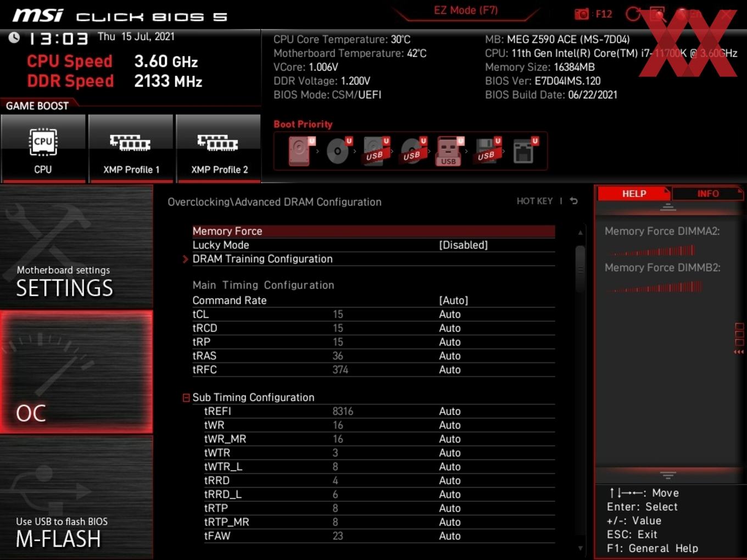Select the tRTP_MR Auto value field
This screenshot has width=747, height=560.
(x=449, y=522)
